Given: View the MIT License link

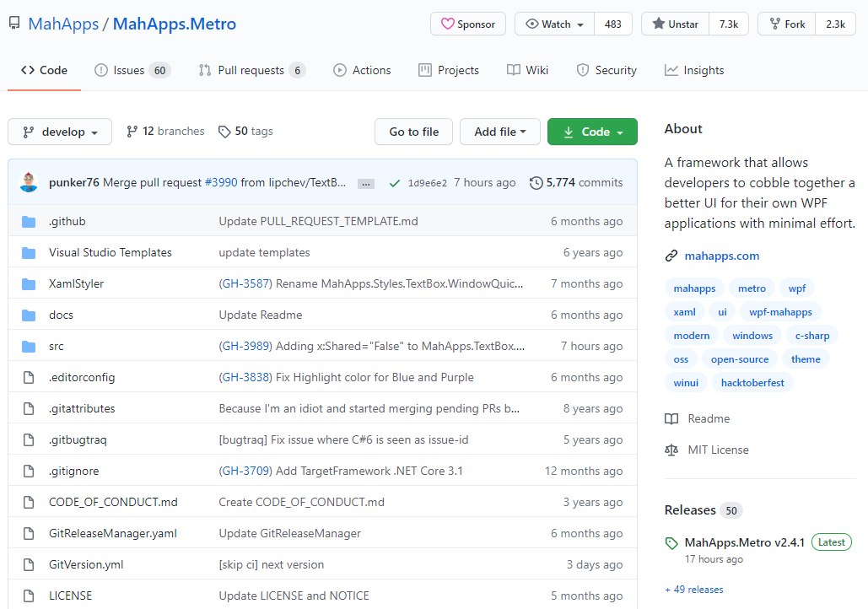Looking at the screenshot, I should tap(707, 450).
